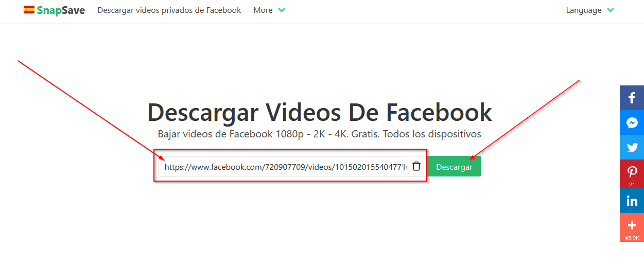Pin the page with Pinterest icon
Screen dimensions: 644x266
point(632,172)
